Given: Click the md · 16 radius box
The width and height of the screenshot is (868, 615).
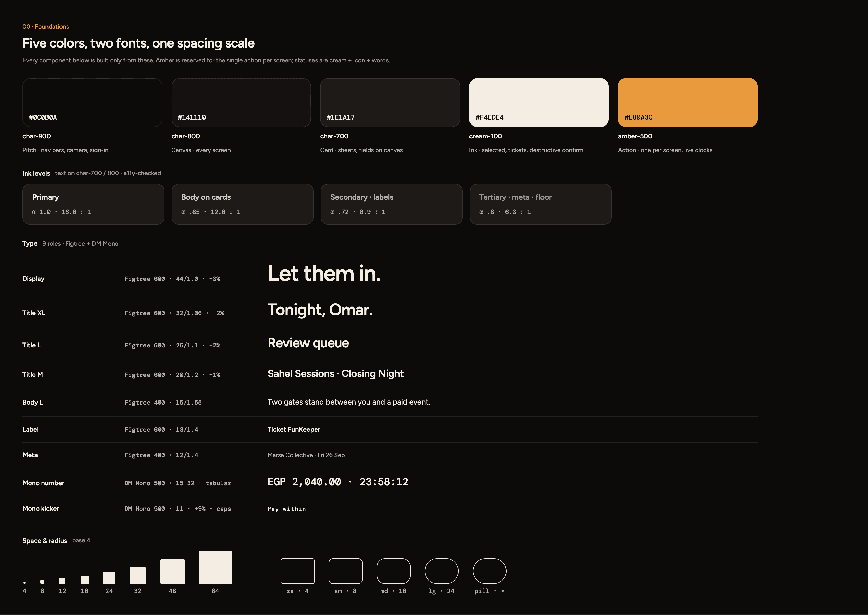Looking at the screenshot, I should [x=394, y=571].
